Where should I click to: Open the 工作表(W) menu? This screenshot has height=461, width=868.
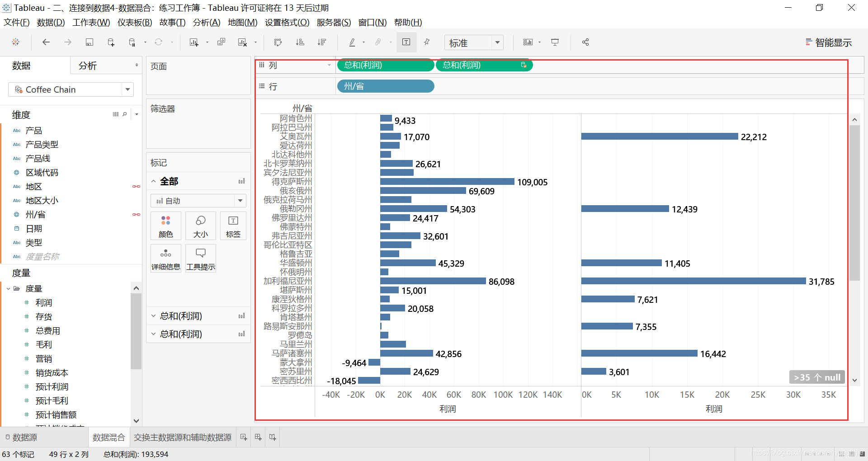(91, 22)
